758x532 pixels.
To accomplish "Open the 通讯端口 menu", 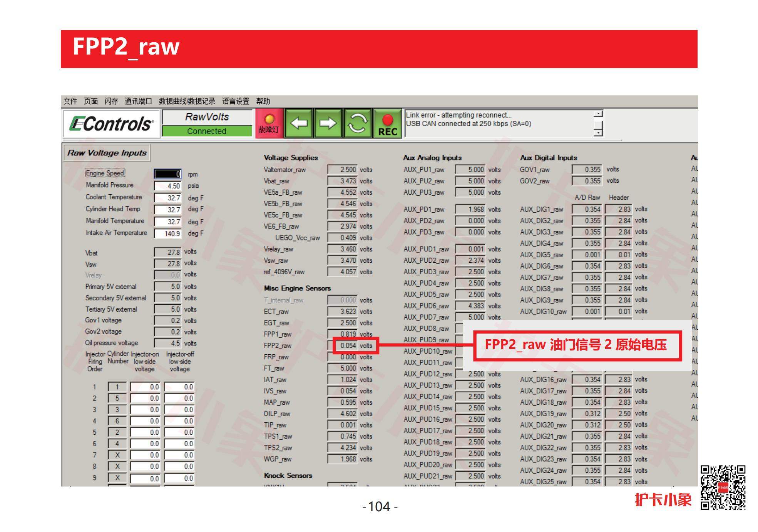I will [138, 101].
